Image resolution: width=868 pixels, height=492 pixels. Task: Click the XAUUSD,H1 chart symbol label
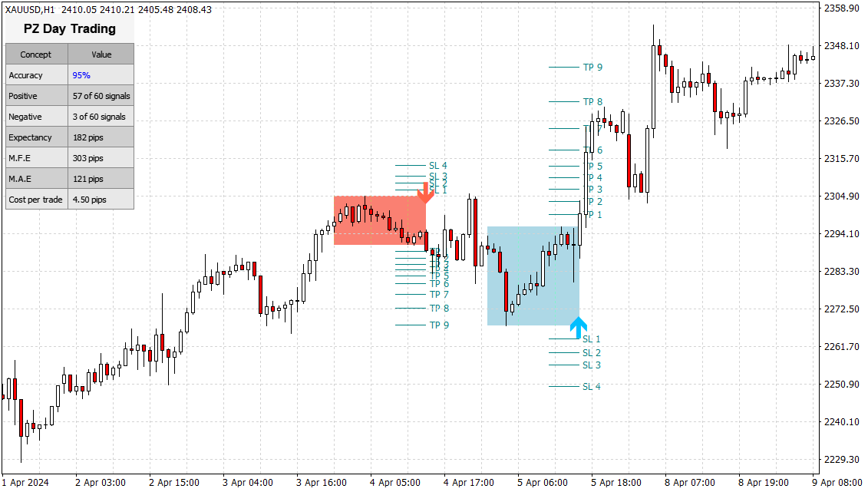[30, 9]
